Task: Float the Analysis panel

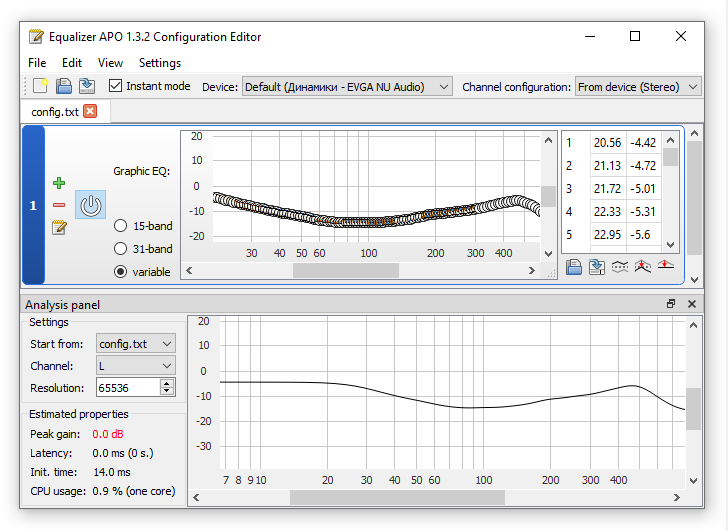Action: [x=671, y=304]
